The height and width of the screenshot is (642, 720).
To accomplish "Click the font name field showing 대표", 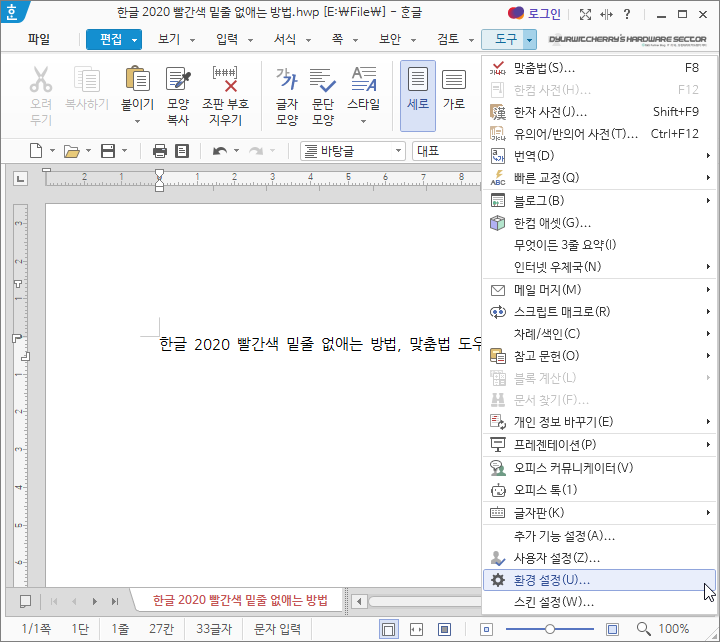I will coord(445,151).
